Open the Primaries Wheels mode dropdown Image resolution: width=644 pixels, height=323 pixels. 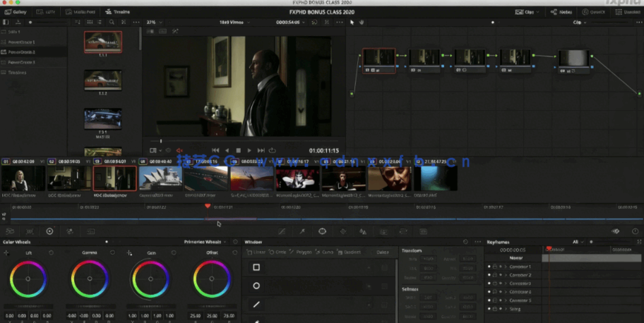tap(205, 242)
